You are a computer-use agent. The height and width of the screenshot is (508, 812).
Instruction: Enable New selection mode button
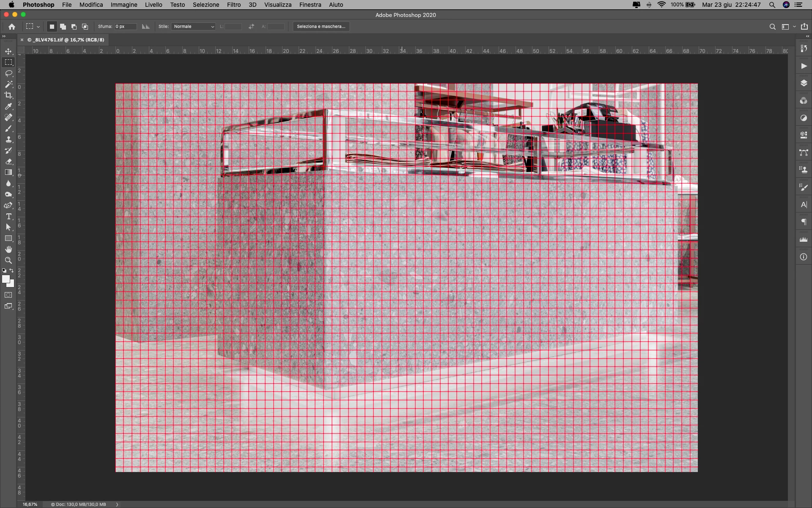(x=52, y=26)
